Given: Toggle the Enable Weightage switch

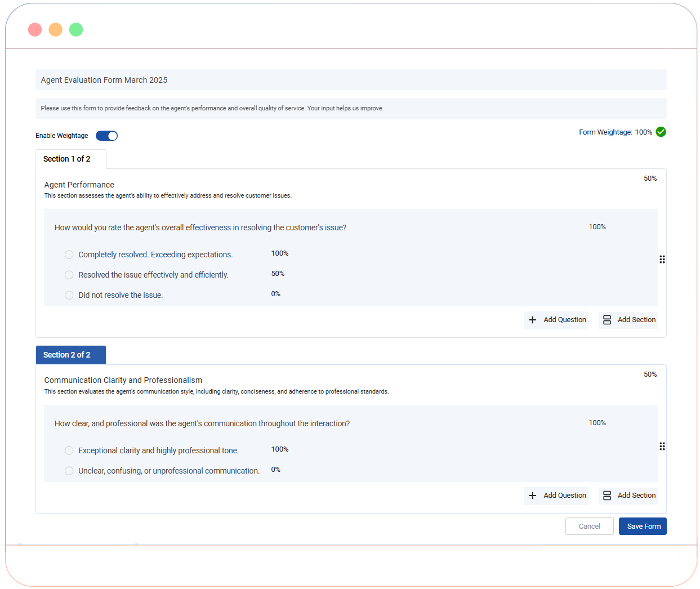Looking at the screenshot, I should (106, 136).
